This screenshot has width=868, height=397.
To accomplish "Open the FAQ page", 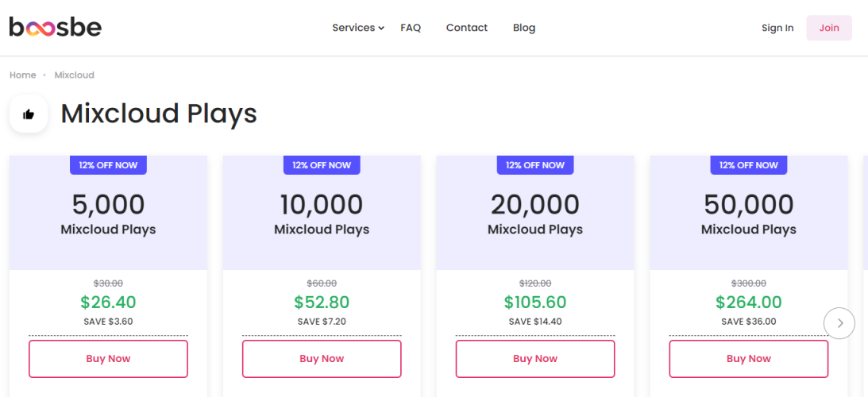I will pos(411,28).
